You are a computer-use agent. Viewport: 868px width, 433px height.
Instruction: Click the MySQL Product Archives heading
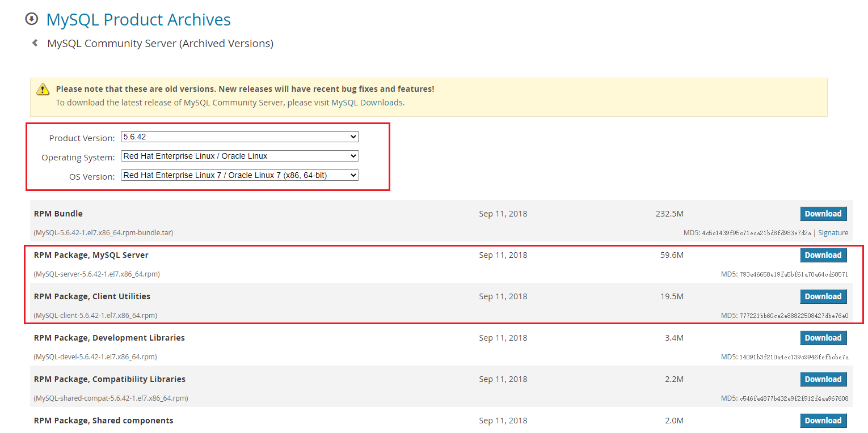[138, 20]
